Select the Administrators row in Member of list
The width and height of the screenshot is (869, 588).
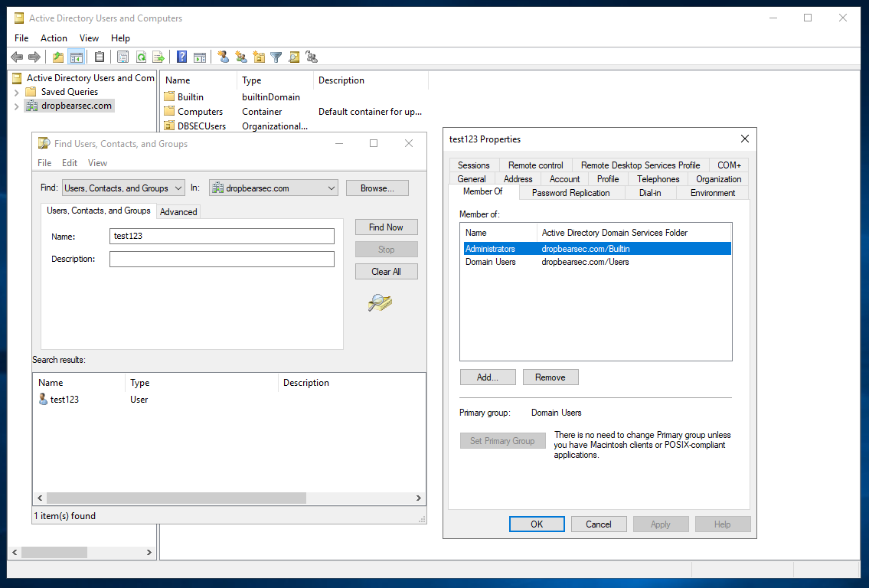click(597, 249)
